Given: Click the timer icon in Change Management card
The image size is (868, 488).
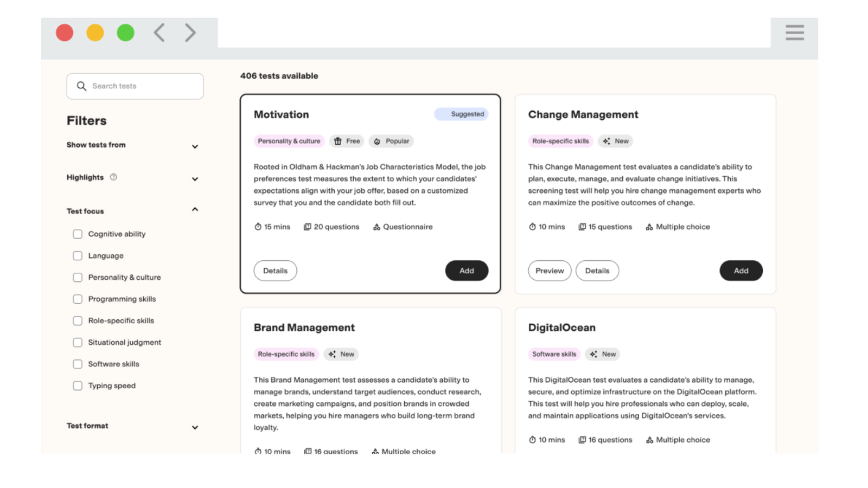Looking at the screenshot, I should click(533, 227).
